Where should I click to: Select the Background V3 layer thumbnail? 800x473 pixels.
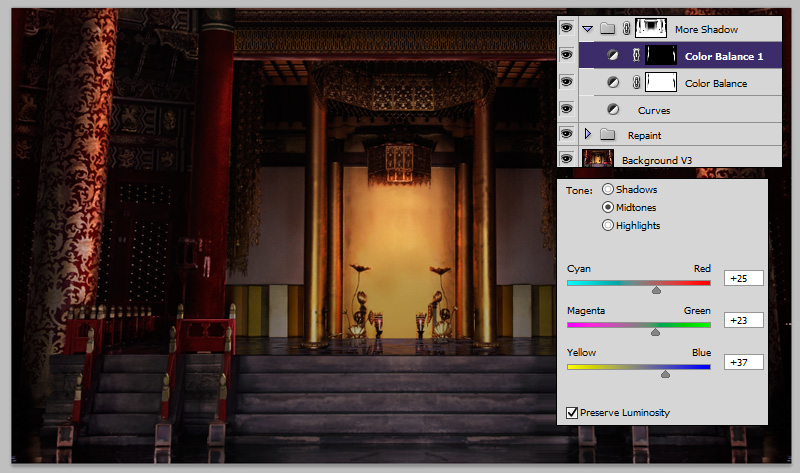(597, 158)
